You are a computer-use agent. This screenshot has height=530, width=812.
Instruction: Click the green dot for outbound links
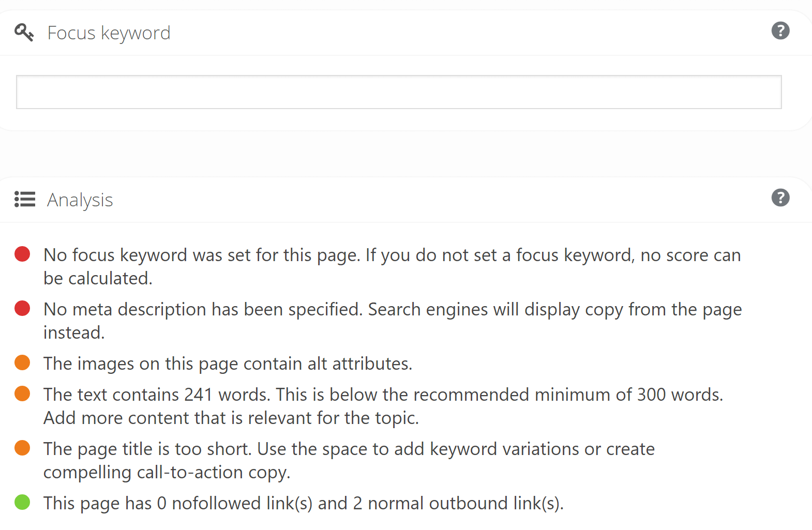tap(22, 502)
